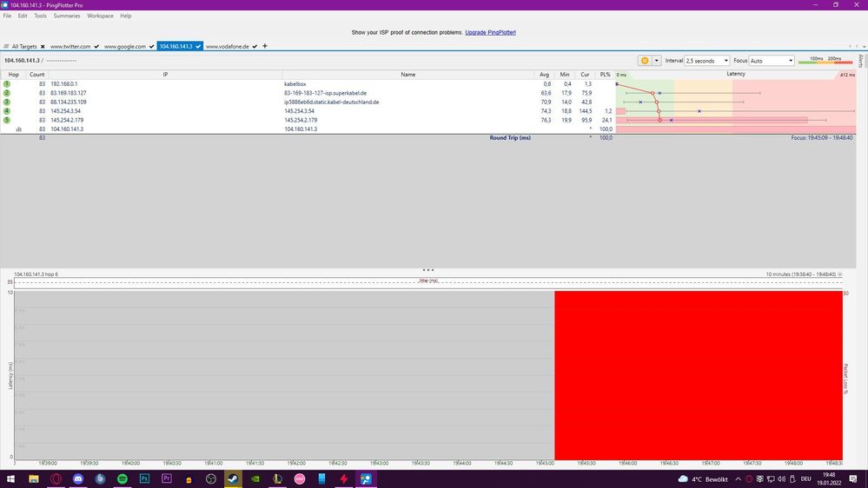The width and height of the screenshot is (868, 488).
Task: Open OBS Studio from taskbar
Action: 211,478
